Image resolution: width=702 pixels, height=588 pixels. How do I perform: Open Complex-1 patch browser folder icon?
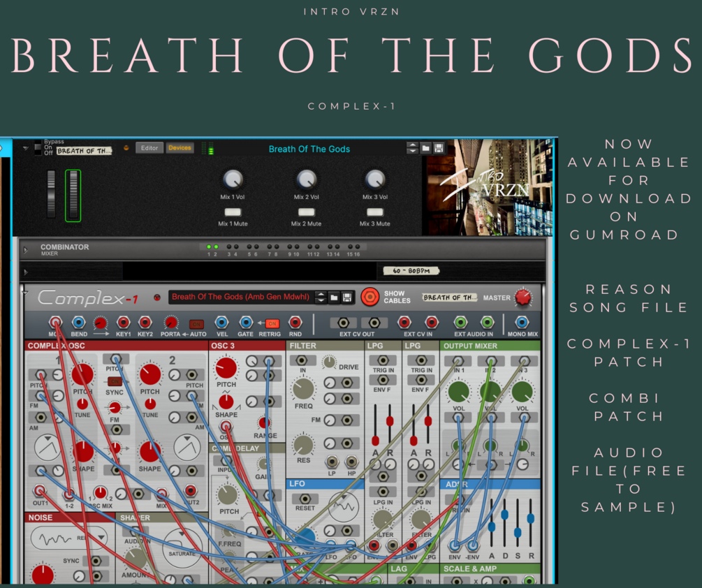(x=334, y=297)
